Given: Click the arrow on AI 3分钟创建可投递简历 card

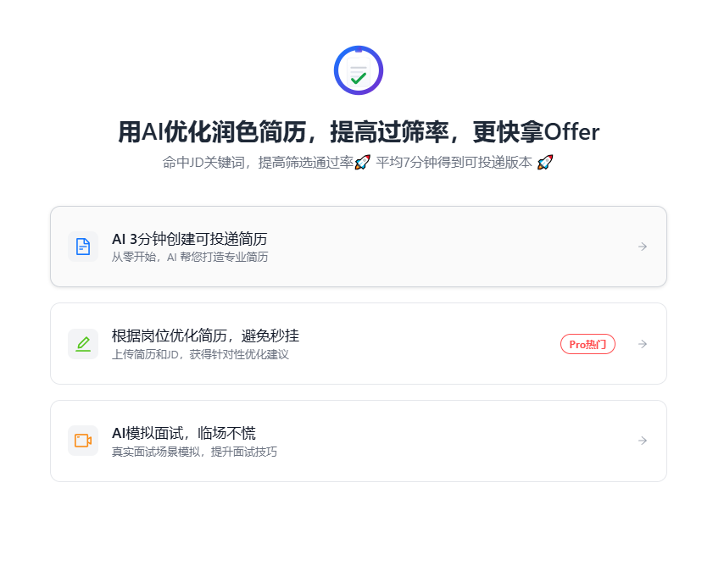Looking at the screenshot, I should pyautogui.click(x=643, y=247).
